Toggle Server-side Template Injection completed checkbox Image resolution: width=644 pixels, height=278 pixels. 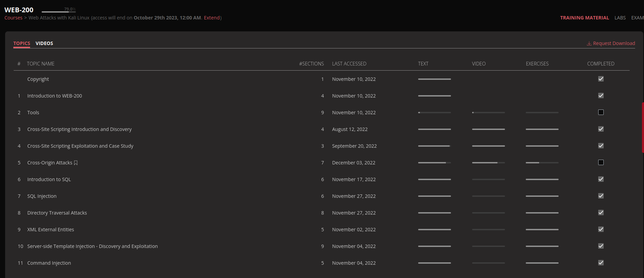tap(601, 246)
